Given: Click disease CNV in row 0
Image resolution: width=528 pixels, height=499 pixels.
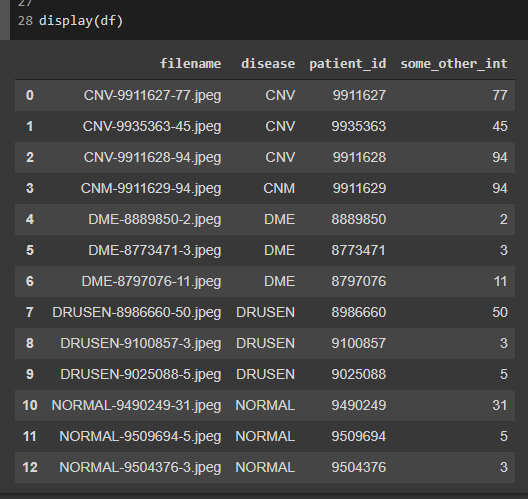Looking at the screenshot, I should (280, 95).
